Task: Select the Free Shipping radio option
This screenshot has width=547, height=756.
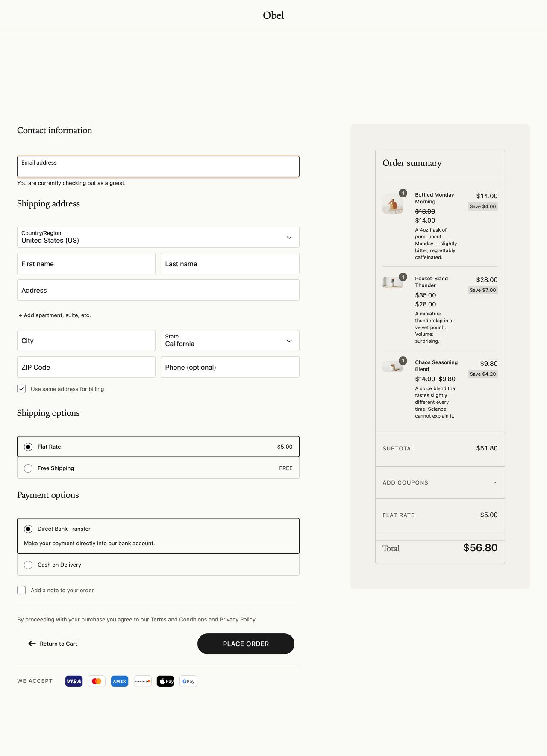Action: point(28,468)
